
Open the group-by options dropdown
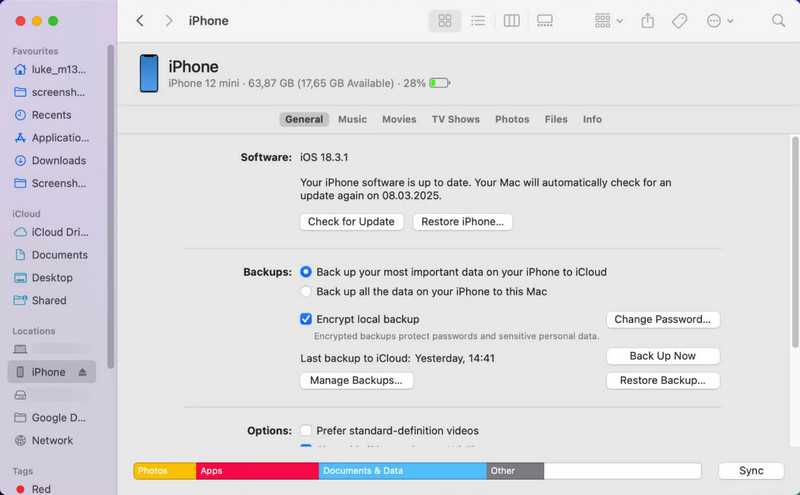pyautogui.click(x=608, y=21)
